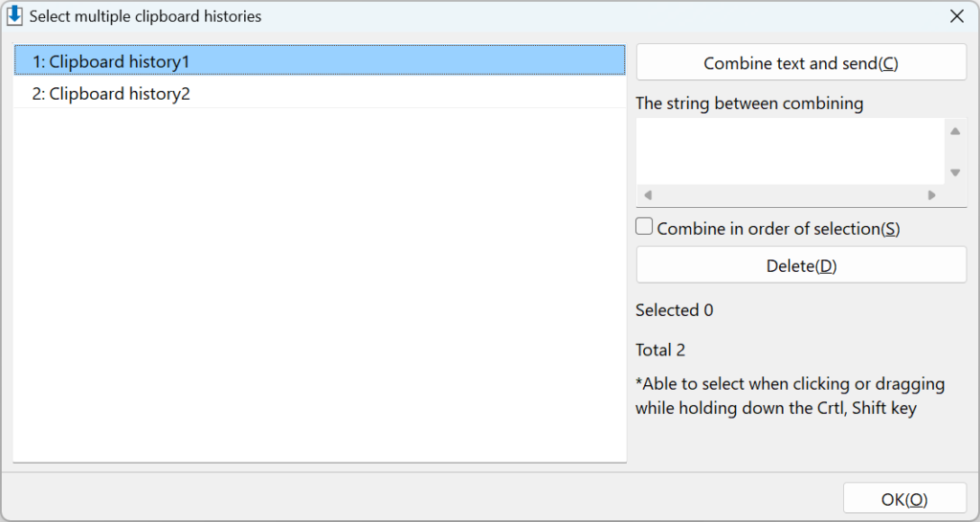980x522 pixels.
Task: Click the empty area below the clipboard history list
Action: click(x=320, y=284)
